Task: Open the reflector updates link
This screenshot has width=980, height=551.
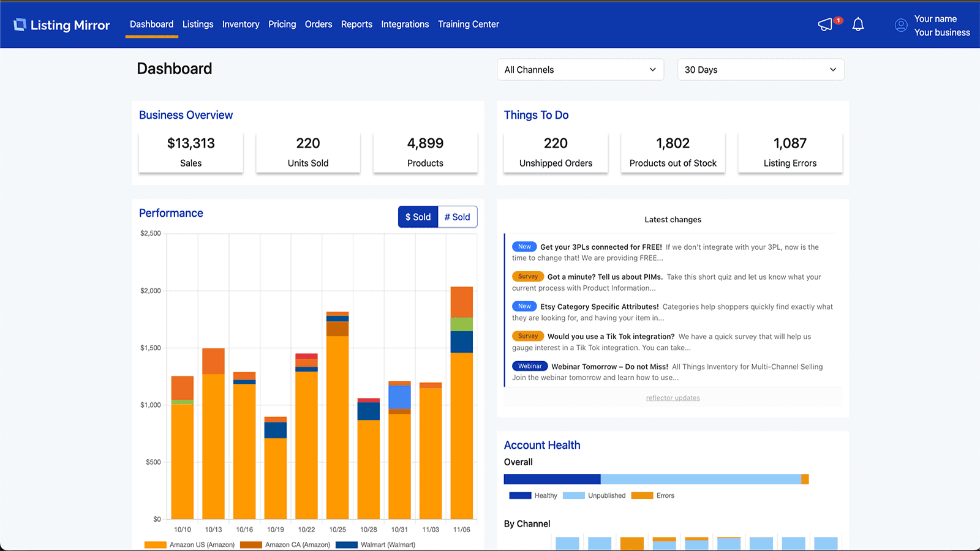Action: tap(673, 397)
